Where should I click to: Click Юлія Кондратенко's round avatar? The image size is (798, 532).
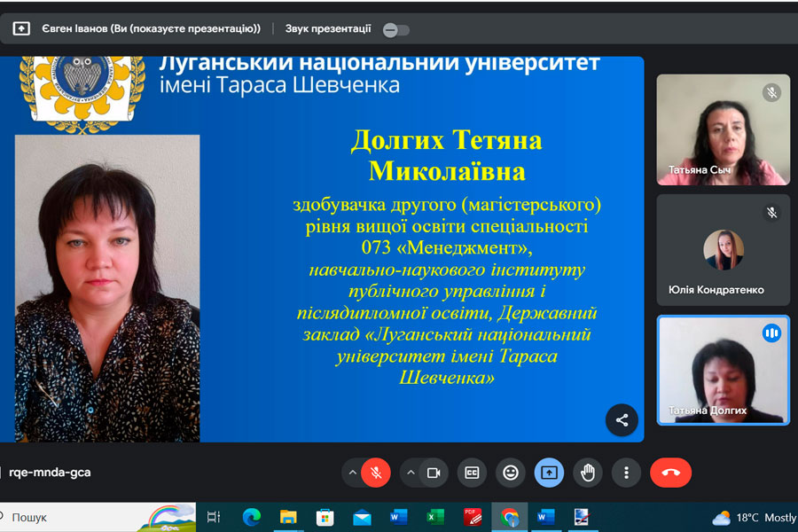pyautogui.click(x=724, y=249)
